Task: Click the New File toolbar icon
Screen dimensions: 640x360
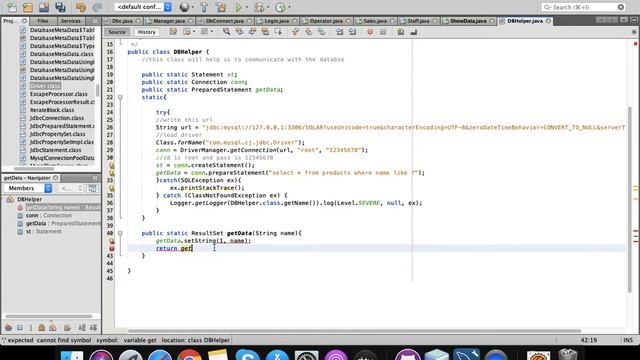Action: pos(12,7)
